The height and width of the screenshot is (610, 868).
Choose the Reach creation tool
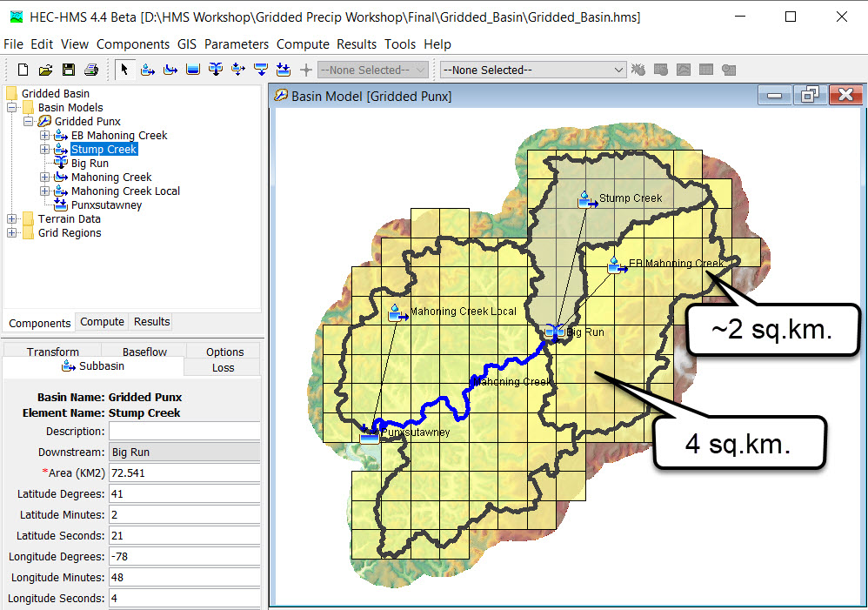pos(170,70)
